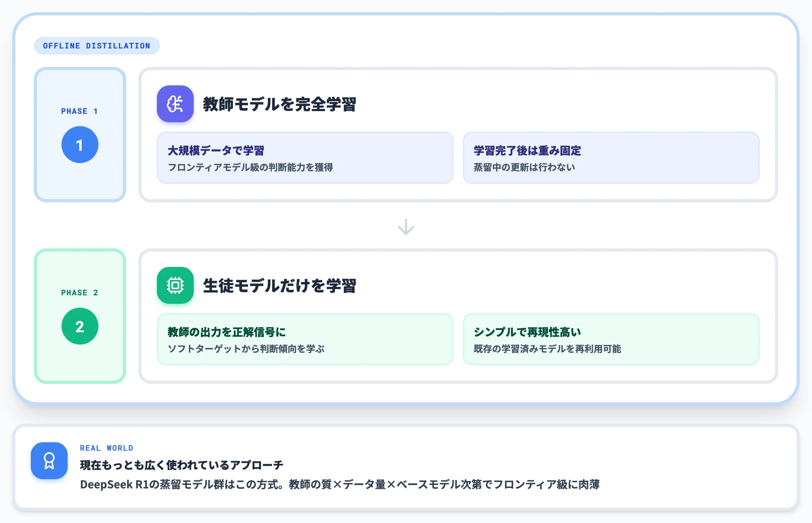Click the text 蒸留中の更新は行わない
The width and height of the screenshot is (812, 523).
click(524, 167)
